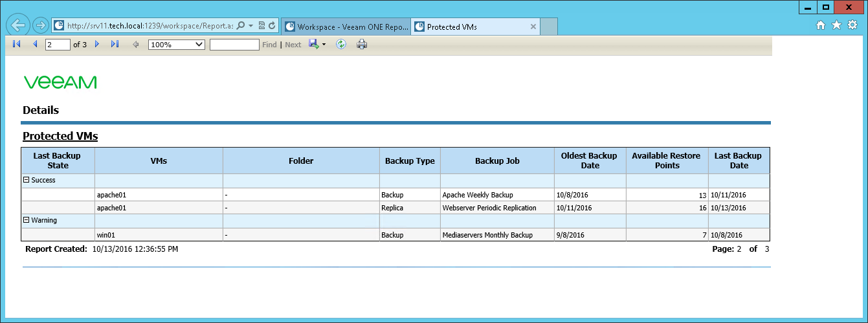Switch to the Workspace - Veeam ONE Reporter tab

pyautogui.click(x=346, y=27)
